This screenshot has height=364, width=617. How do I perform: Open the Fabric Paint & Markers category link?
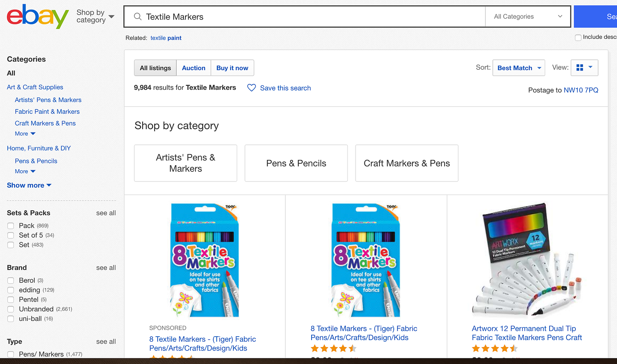pyautogui.click(x=47, y=112)
